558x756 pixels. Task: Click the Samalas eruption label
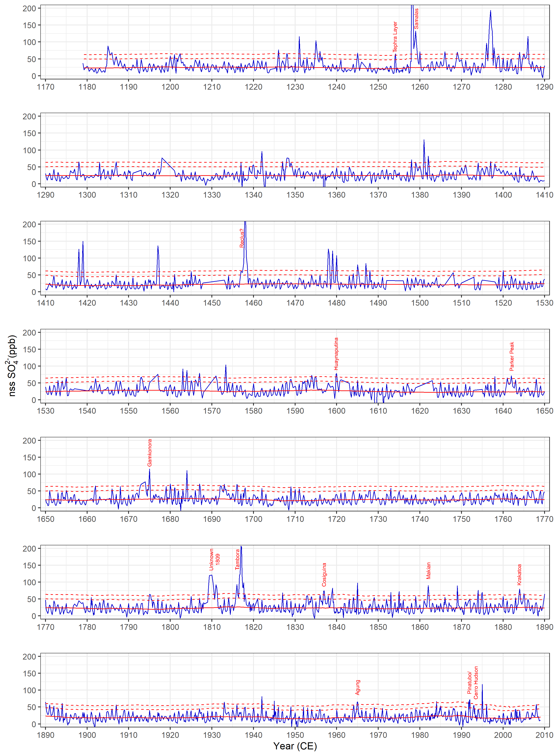[x=416, y=19]
